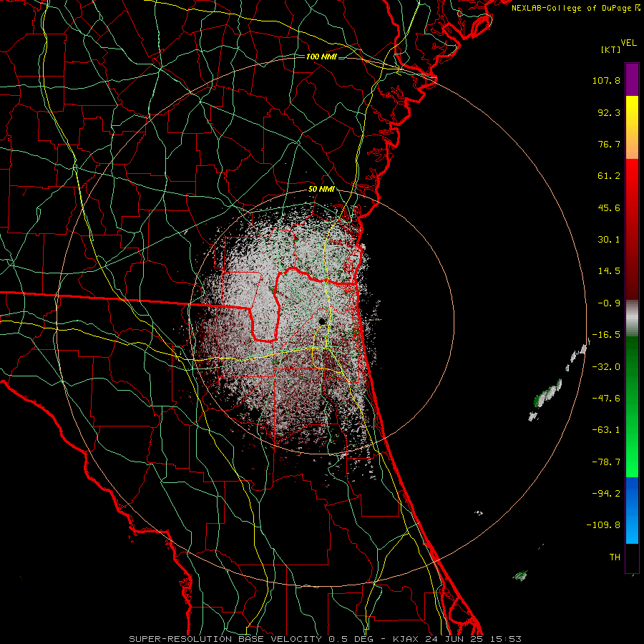Click the 107.8 velocity scale value
The height and width of the screenshot is (644, 644).
pos(606,80)
